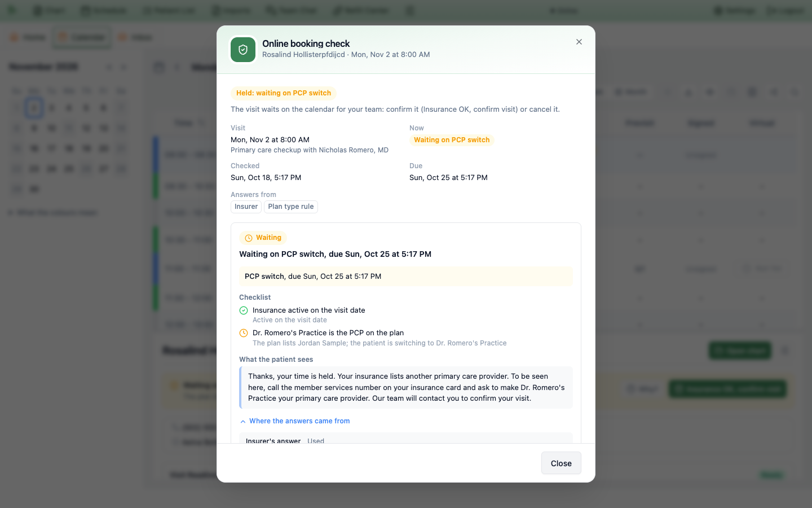Select the Insurer source chip
Viewport: 812px width, 508px height.
pyautogui.click(x=246, y=207)
